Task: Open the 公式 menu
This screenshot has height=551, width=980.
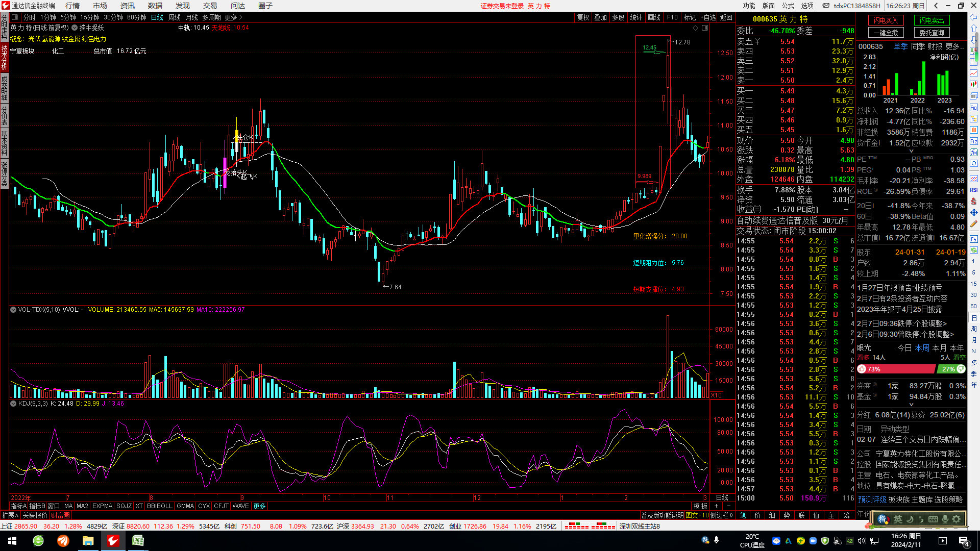Action: tap(788, 6)
